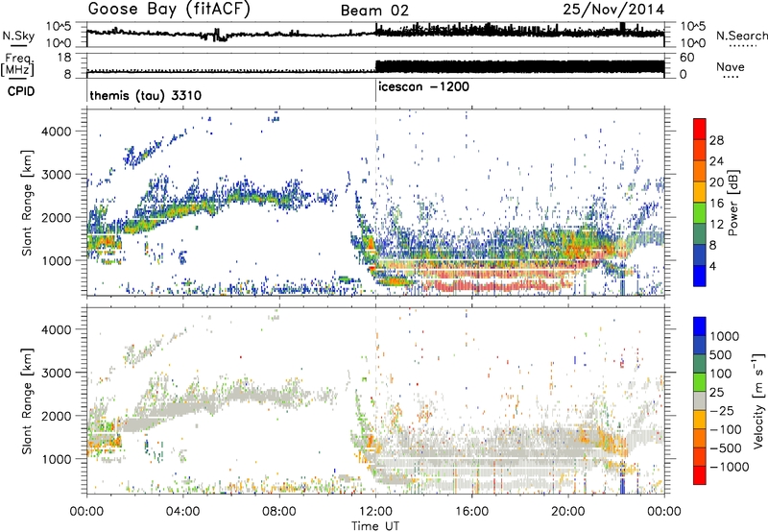Click the 'CPID' label

(21, 91)
